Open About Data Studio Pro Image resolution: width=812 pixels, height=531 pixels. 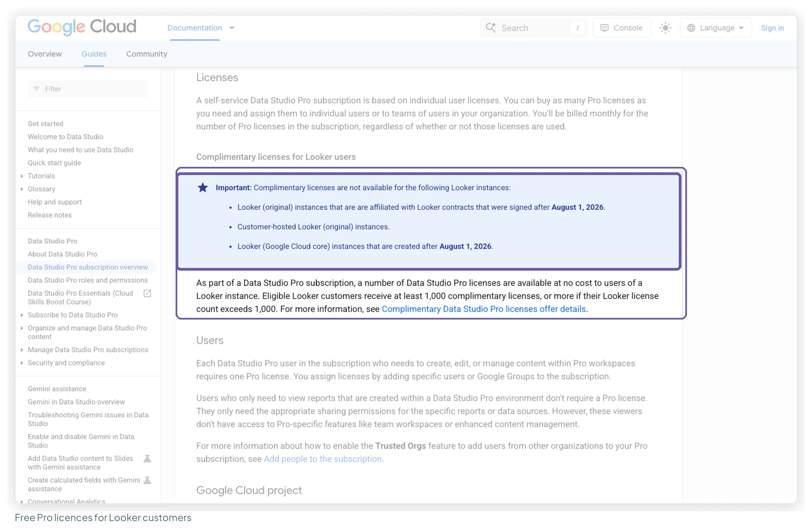62,254
